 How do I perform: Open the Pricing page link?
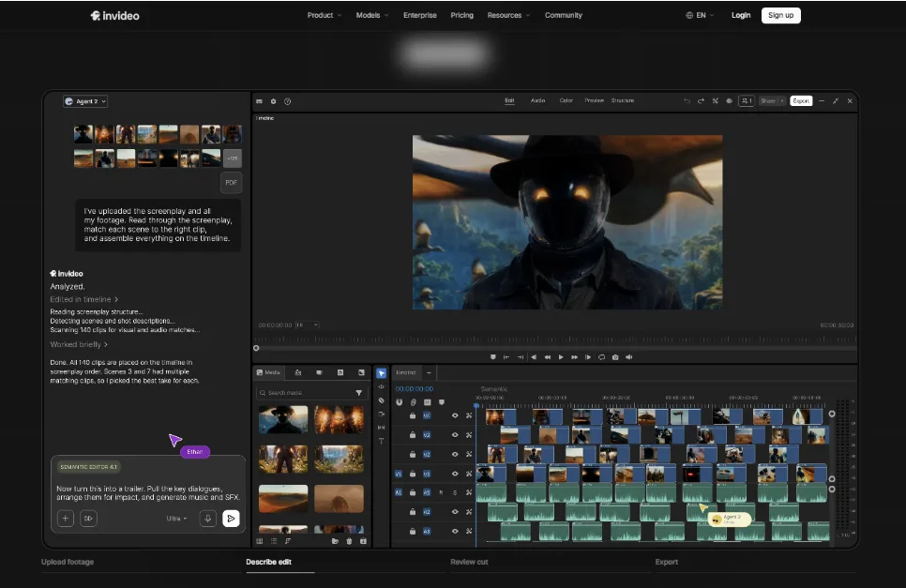pos(461,16)
